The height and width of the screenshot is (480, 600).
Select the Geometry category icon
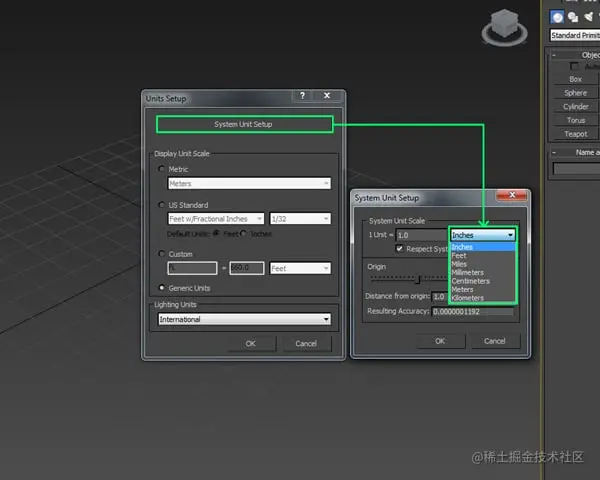pyautogui.click(x=557, y=17)
